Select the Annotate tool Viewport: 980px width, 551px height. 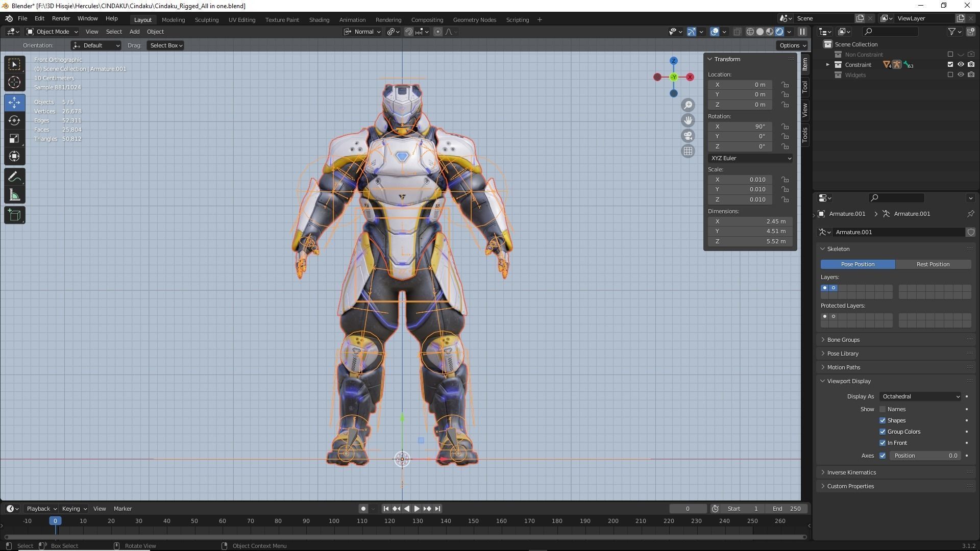pos(14,177)
